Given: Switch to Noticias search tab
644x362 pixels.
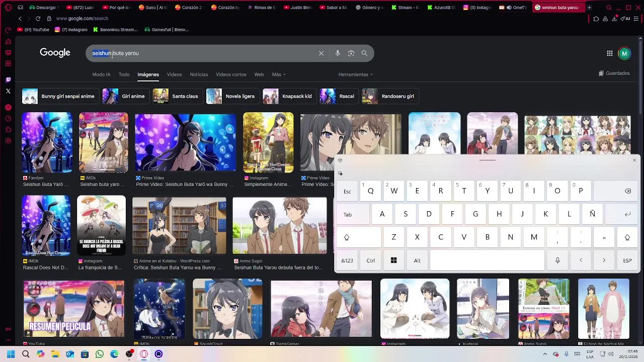Looking at the screenshot, I should point(199,74).
